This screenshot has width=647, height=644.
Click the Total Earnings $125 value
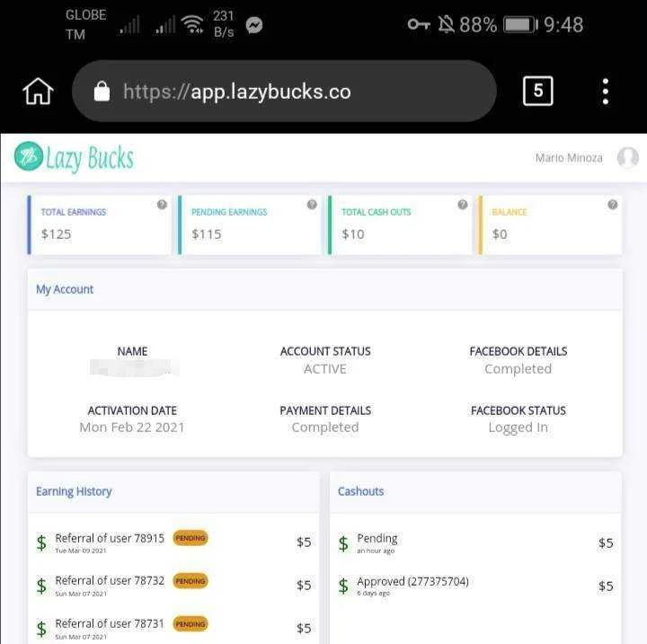coord(56,234)
